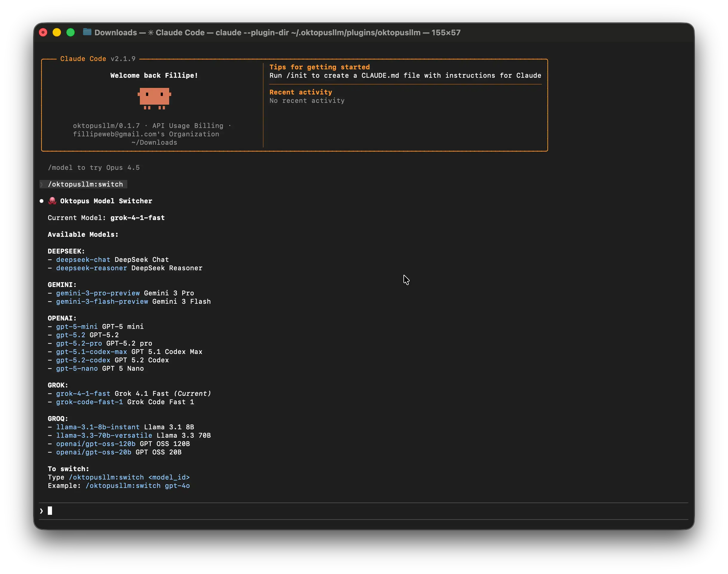Select the deepseek-reasoner model link
The height and width of the screenshot is (574, 728).
tap(91, 268)
